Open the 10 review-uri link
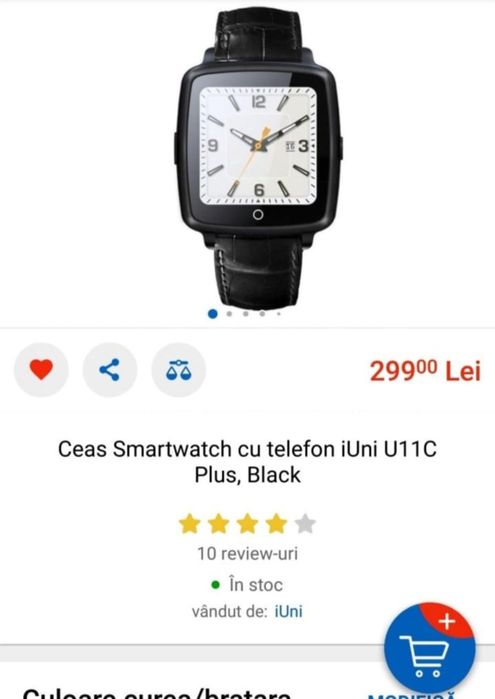The image size is (495, 699). click(x=248, y=554)
